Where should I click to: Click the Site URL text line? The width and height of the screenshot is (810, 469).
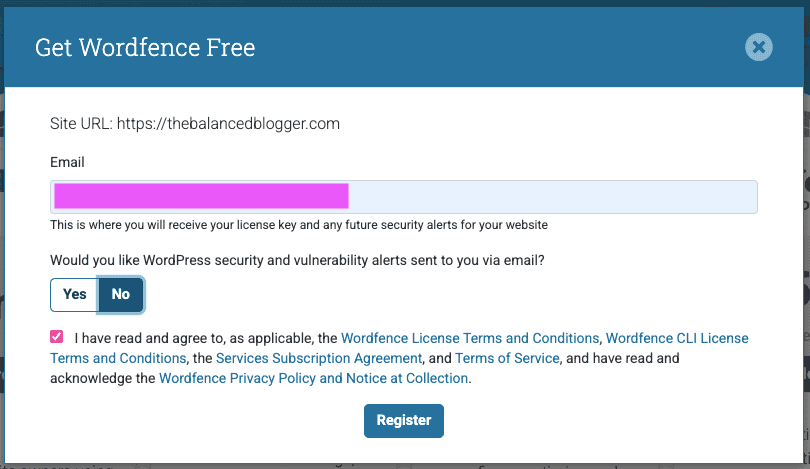click(x=195, y=124)
